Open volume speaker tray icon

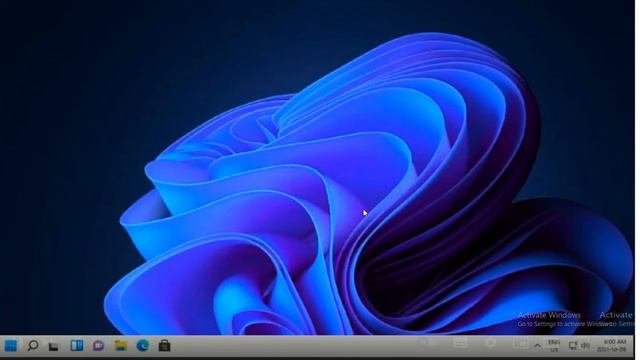(x=585, y=346)
